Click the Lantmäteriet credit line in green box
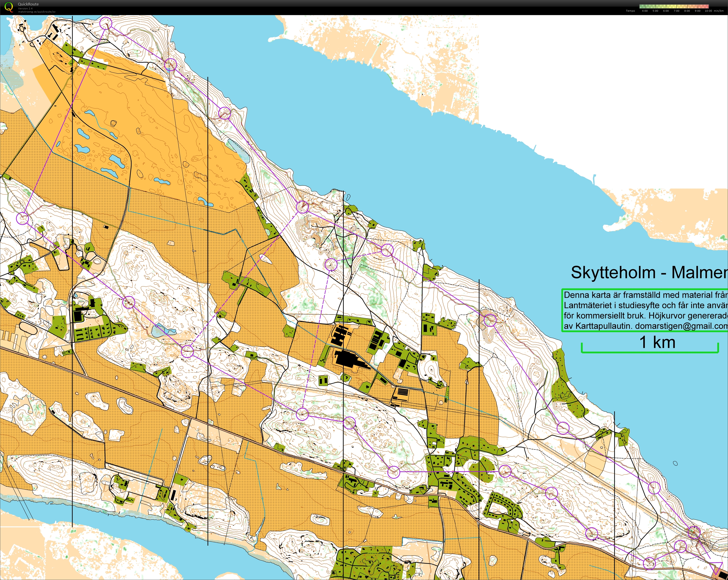The width and height of the screenshot is (728, 580). 646,305
